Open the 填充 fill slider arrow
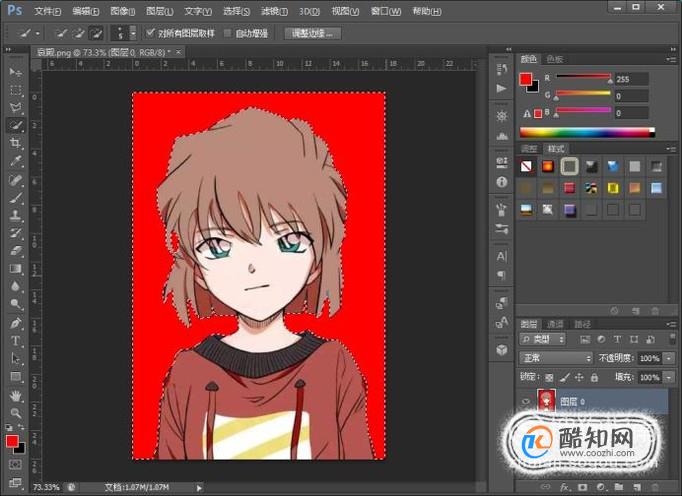Viewport: 682px width, 496px height. [669, 377]
